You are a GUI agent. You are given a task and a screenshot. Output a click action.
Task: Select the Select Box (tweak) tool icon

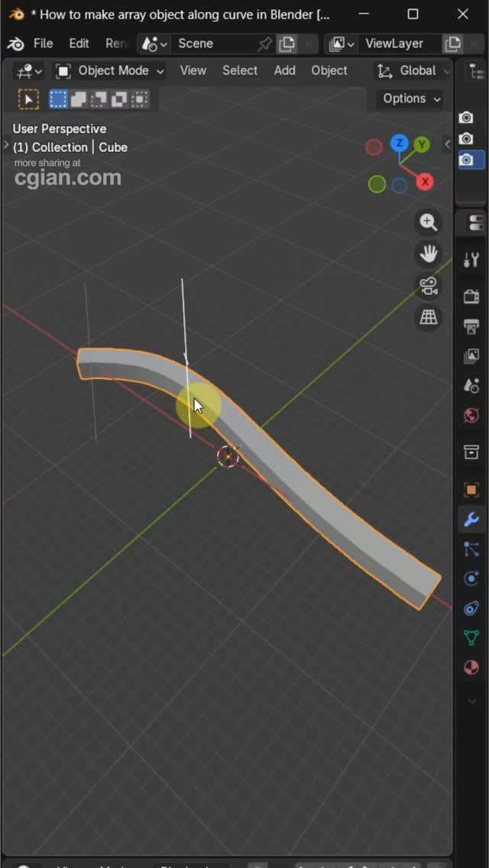(x=29, y=99)
